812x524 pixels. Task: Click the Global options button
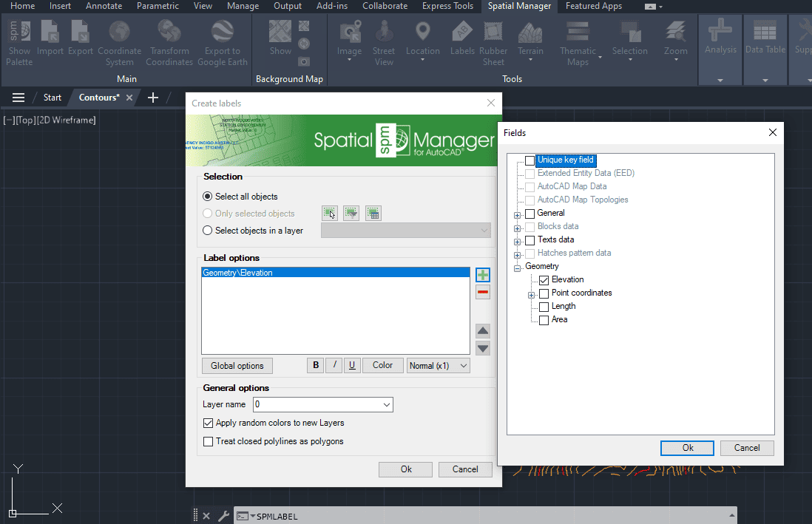237,366
